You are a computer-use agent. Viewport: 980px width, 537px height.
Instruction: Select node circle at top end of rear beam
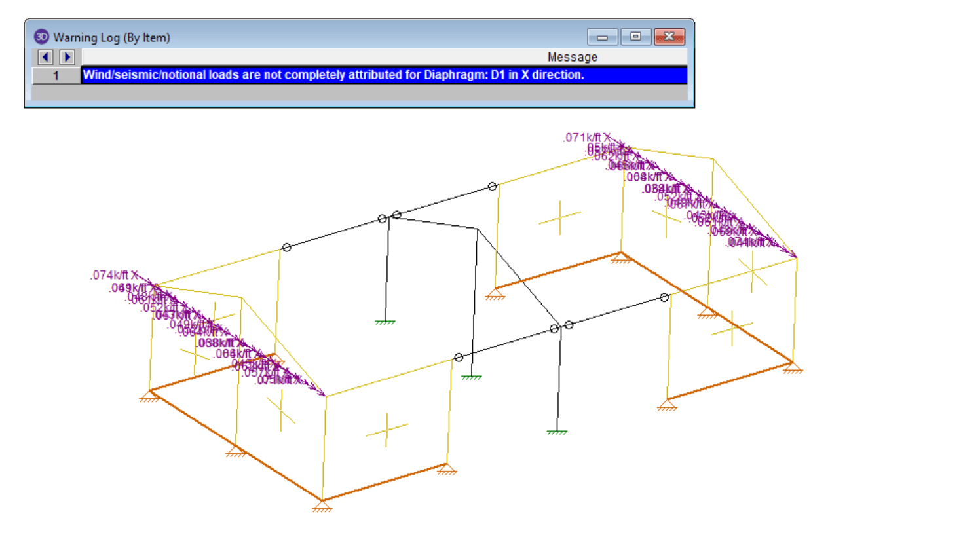[492, 187]
